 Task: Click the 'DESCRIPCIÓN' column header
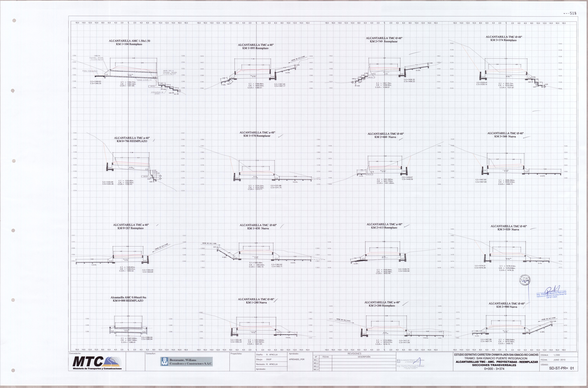[x=364, y=357]
